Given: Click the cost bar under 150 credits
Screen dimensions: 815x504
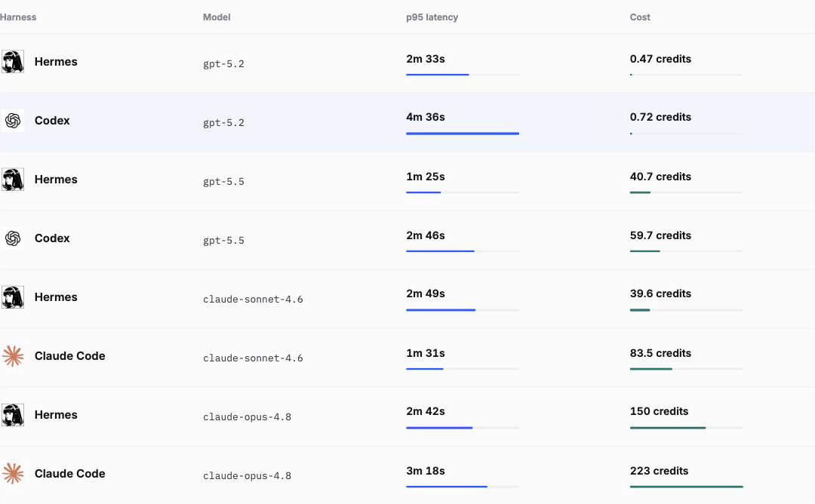Looking at the screenshot, I should pos(686,428).
